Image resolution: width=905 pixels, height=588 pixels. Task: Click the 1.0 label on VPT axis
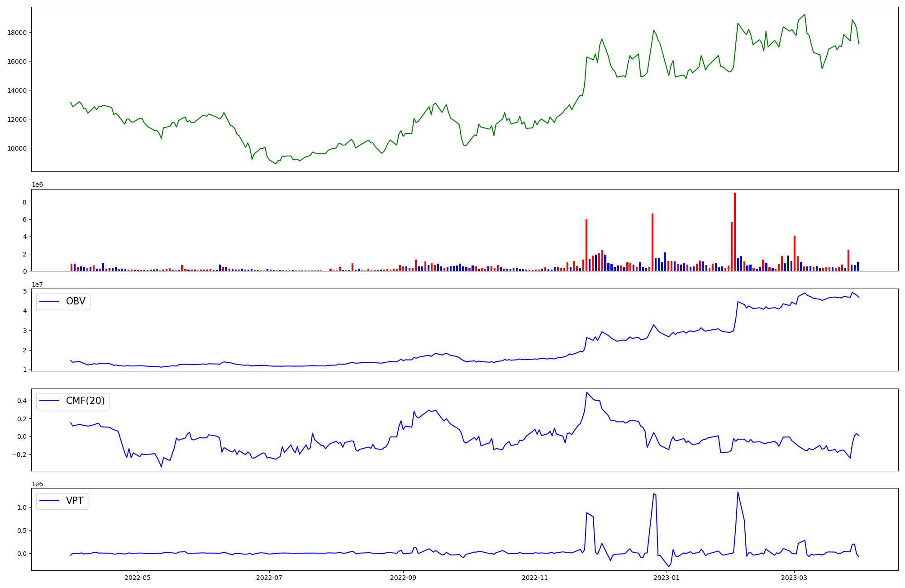coord(23,508)
